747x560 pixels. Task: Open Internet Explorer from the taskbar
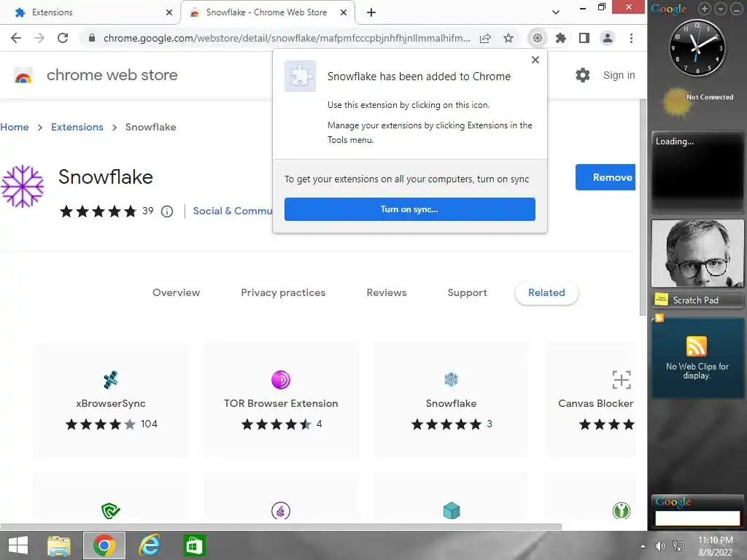pyautogui.click(x=150, y=545)
